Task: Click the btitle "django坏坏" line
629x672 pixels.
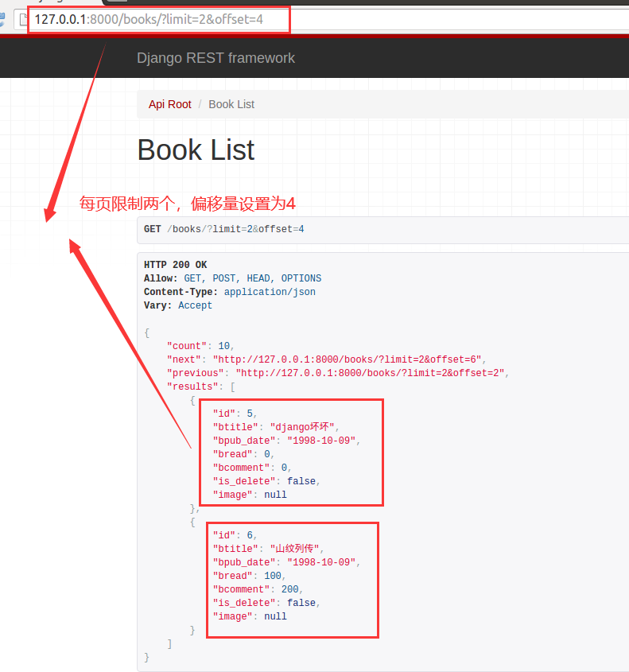Action: 276,427
